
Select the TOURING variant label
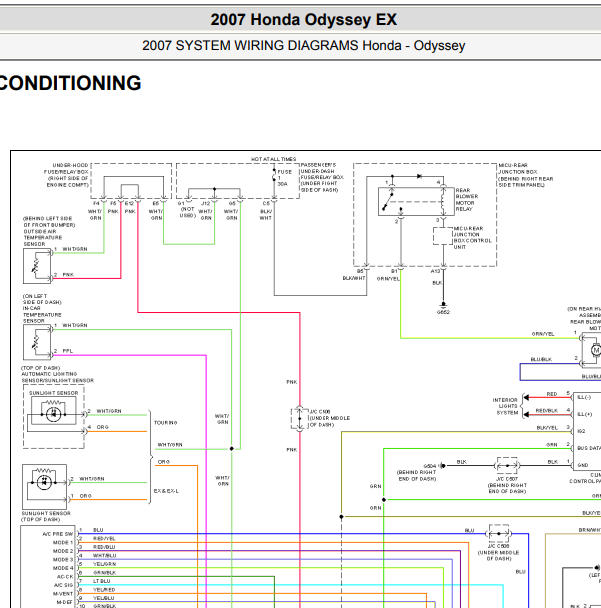click(166, 422)
